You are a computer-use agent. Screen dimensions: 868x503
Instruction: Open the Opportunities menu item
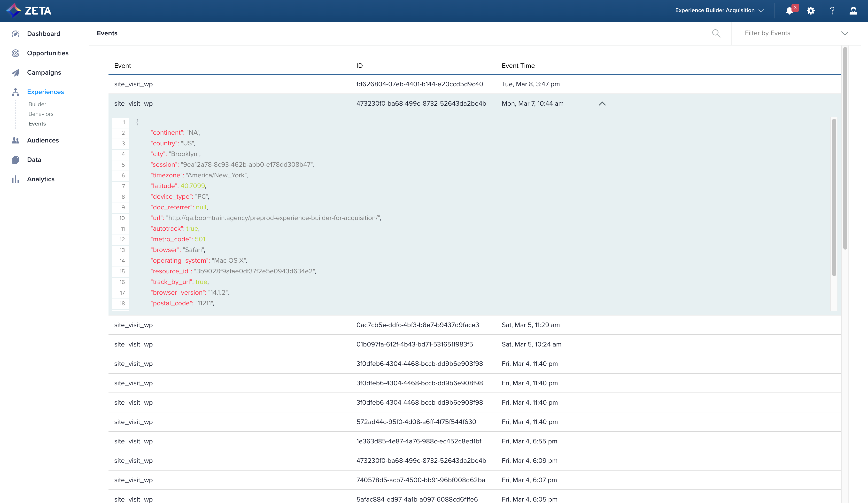(47, 53)
